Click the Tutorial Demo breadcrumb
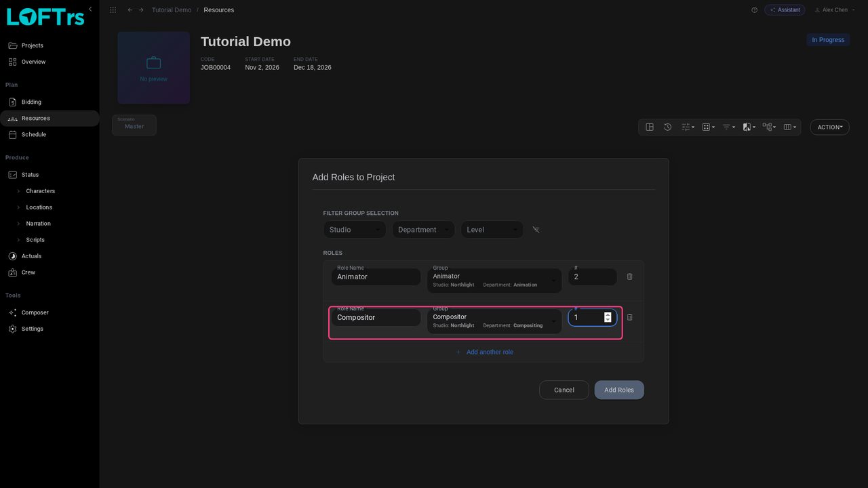The width and height of the screenshot is (868, 488). [172, 10]
